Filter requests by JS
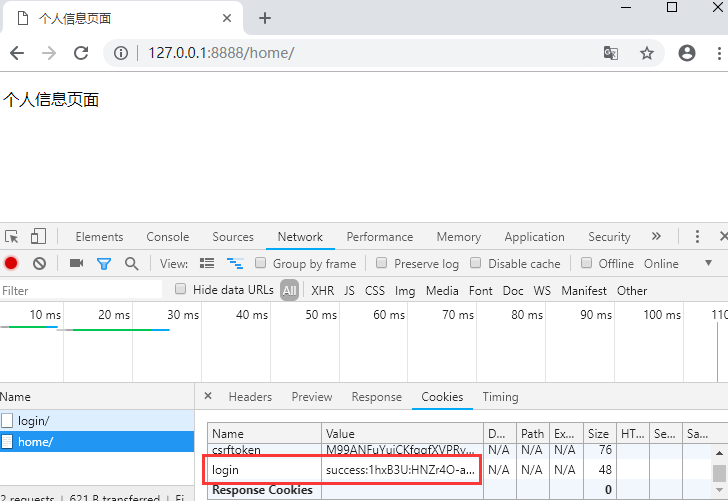728x501 pixels. (x=349, y=291)
